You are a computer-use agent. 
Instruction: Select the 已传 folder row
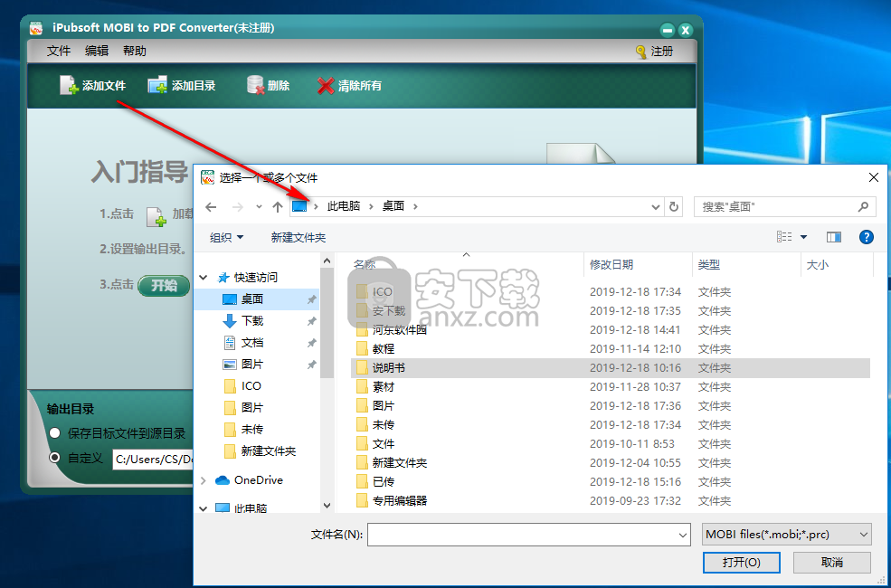pos(611,482)
